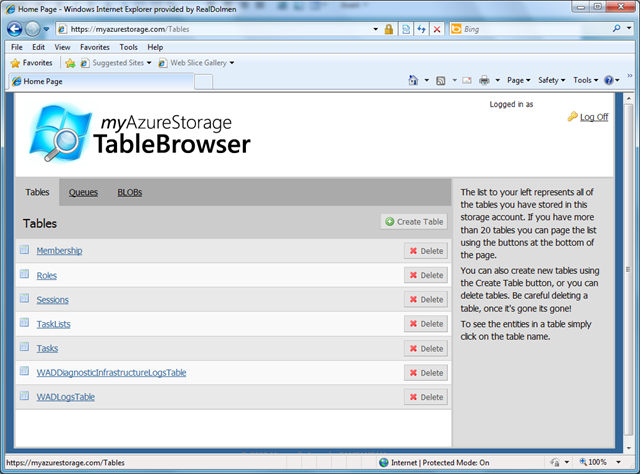This screenshot has height=474, width=640.
Task: Click the address bar URL field
Action: 213,29
